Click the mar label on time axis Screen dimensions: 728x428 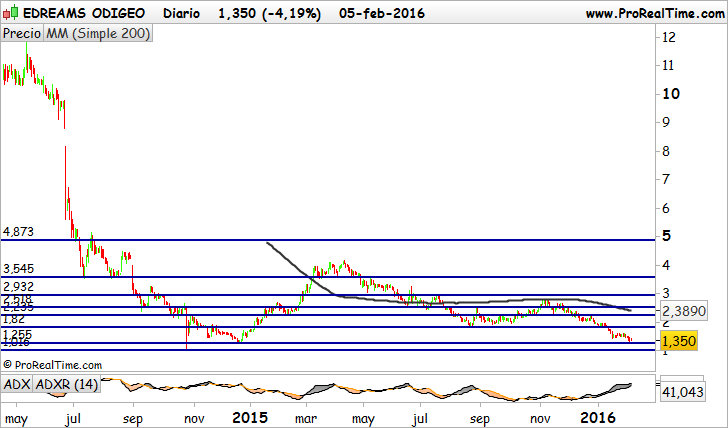pos(306,419)
